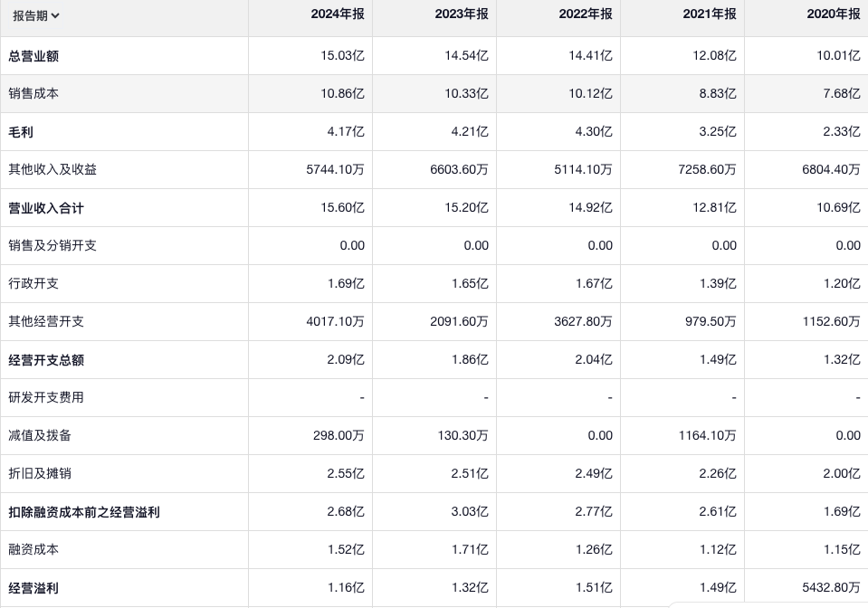Select the 1164.10万 impairment cell for 2021
Viewport: 868px width, 608px height.
point(707,436)
